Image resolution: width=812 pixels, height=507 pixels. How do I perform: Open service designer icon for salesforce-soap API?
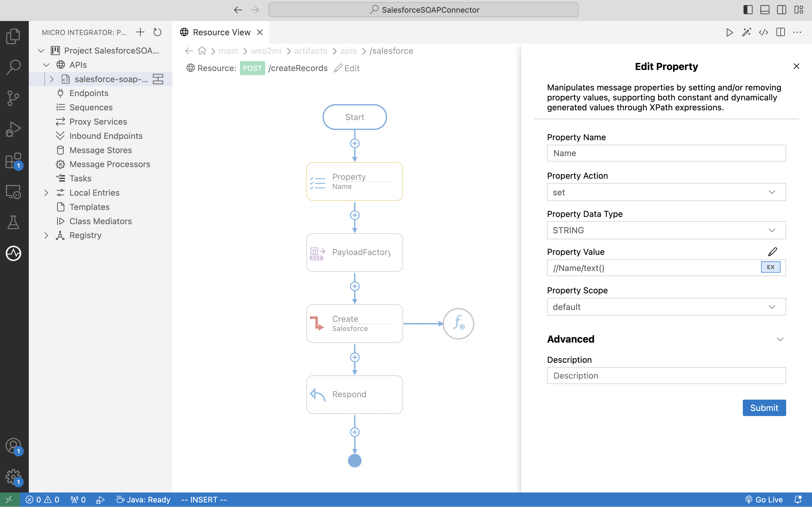point(158,79)
